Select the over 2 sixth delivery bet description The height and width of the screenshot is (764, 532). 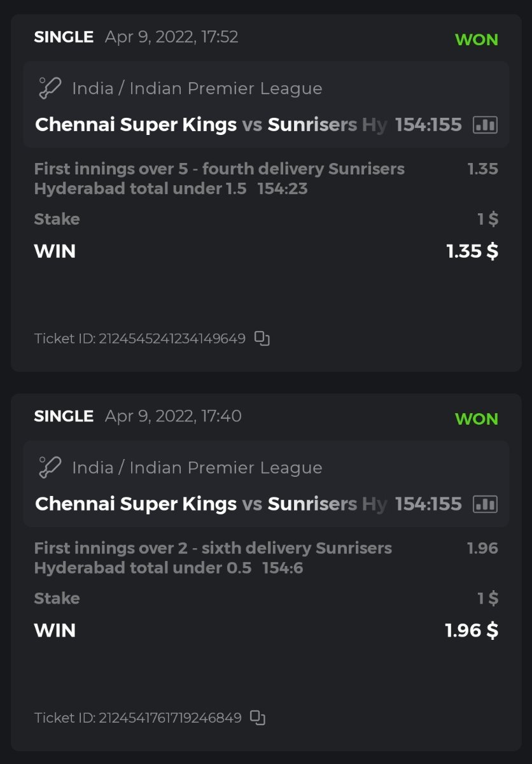click(x=213, y=558)
